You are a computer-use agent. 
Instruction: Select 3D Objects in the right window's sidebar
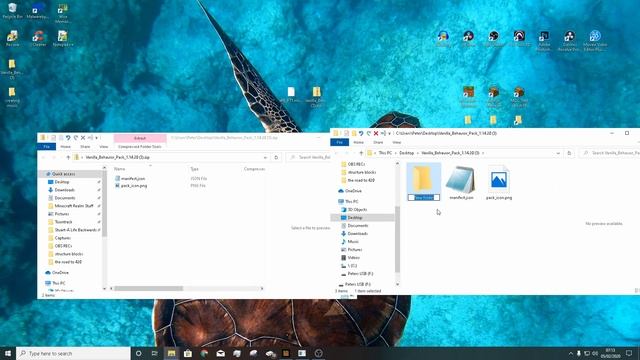[357, 210]
